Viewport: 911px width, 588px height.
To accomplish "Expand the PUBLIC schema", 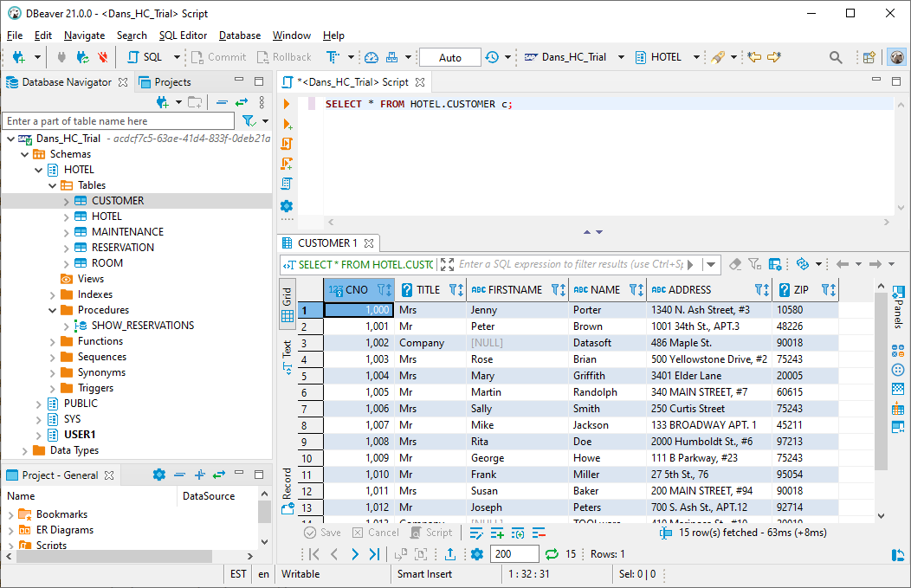I will tap(38, 404).
